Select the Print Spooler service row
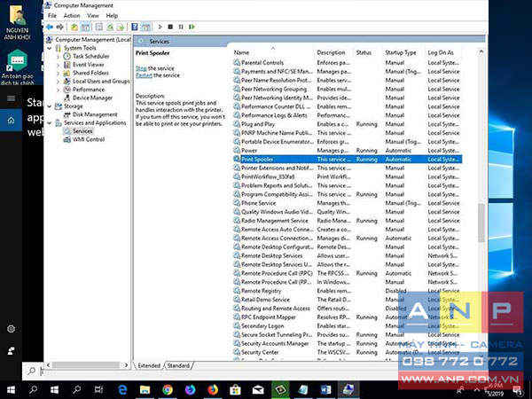532x399 pixels. 348,160
